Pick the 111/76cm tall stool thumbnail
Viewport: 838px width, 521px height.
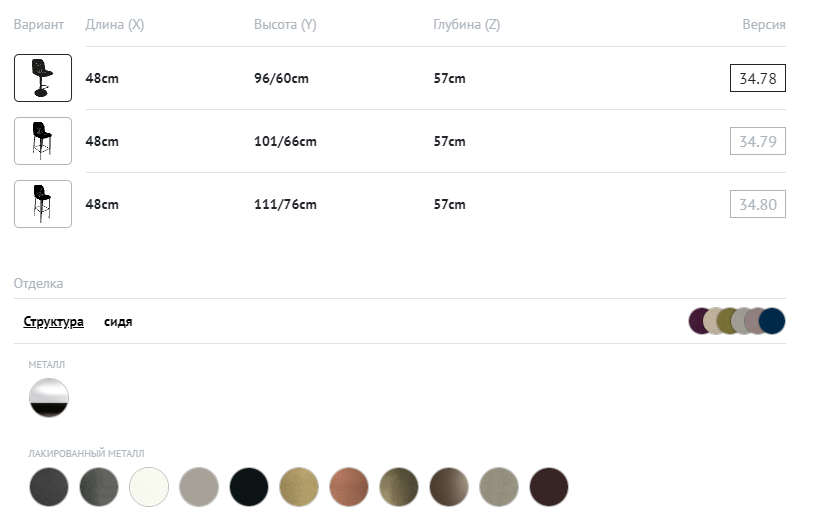43,204
